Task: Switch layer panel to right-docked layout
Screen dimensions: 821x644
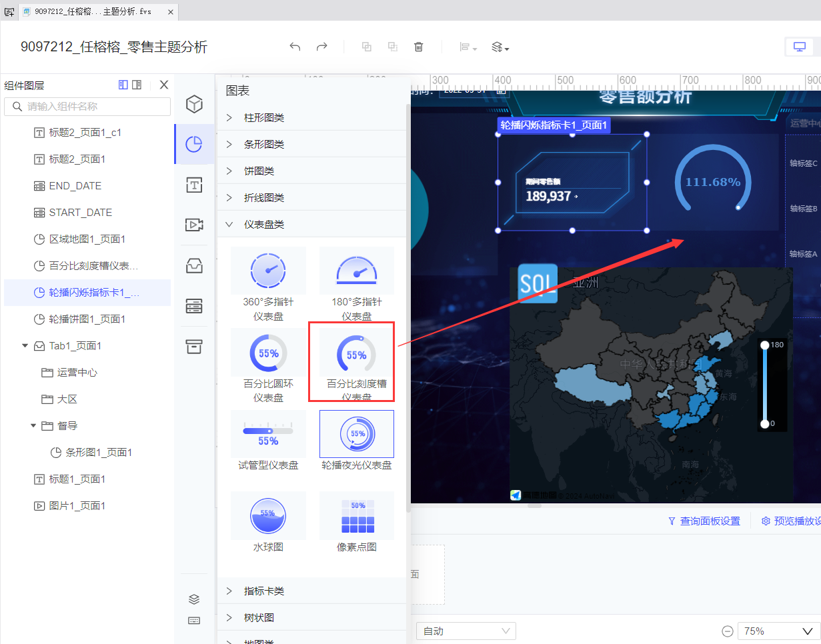Action: tap(137, 85)
